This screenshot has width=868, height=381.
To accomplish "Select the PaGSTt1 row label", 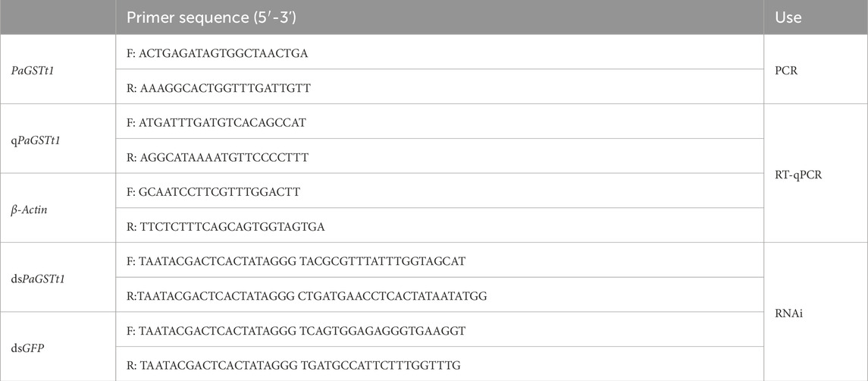I will [x=29, y=71].
